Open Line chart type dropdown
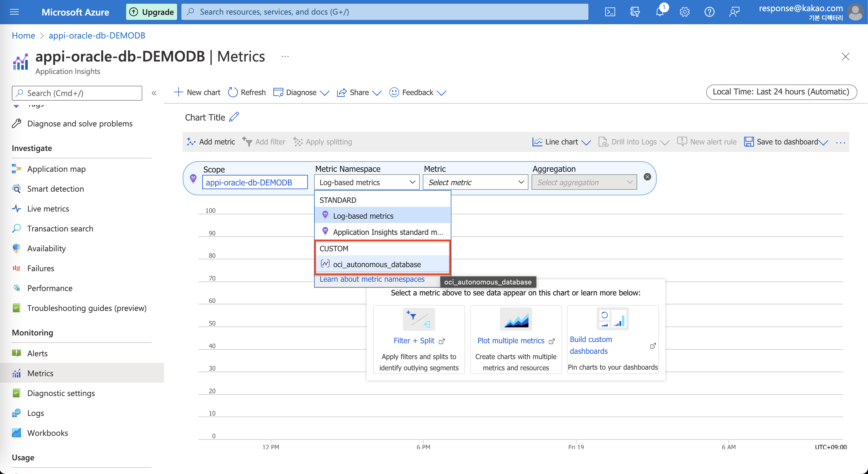The width and height of the screenshot is (868, 474). click(561, 142)
